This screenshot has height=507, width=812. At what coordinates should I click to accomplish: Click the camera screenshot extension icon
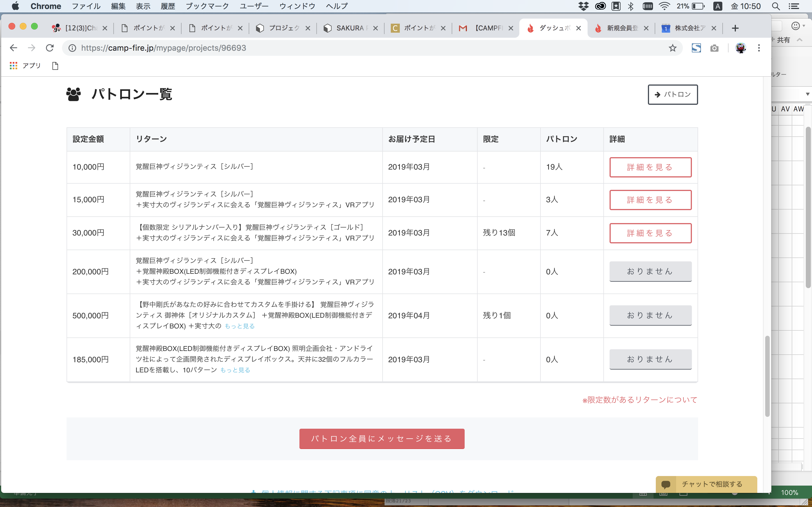coord(714,48)
